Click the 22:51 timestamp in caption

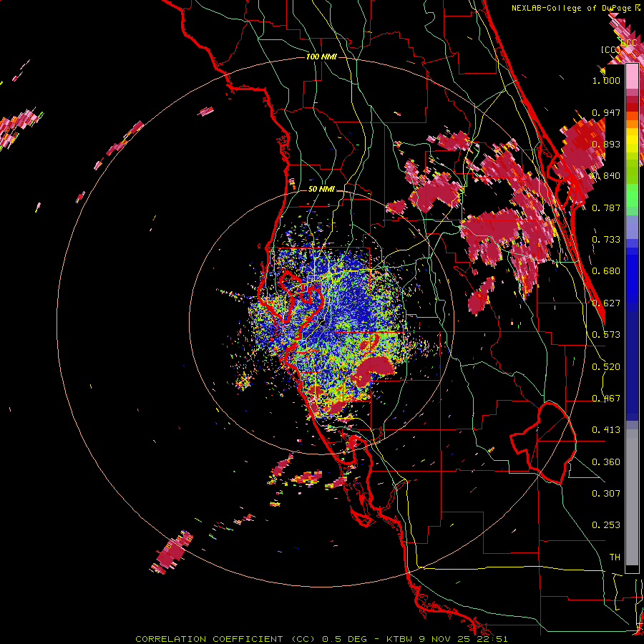tap(492, 639)
